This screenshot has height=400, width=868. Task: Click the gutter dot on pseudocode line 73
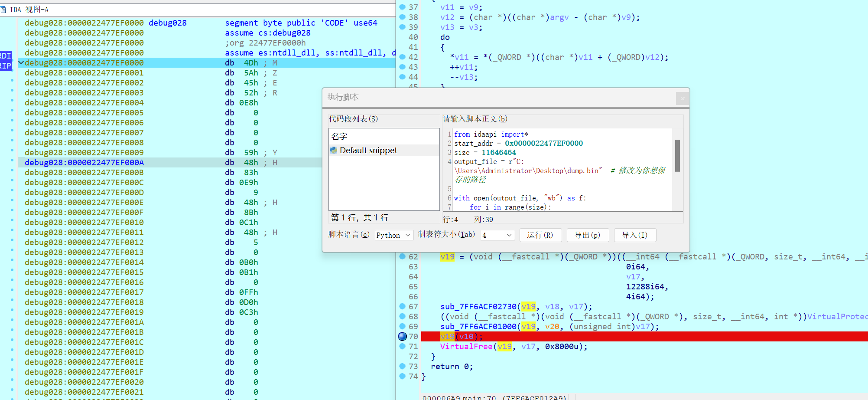point(402,366)
